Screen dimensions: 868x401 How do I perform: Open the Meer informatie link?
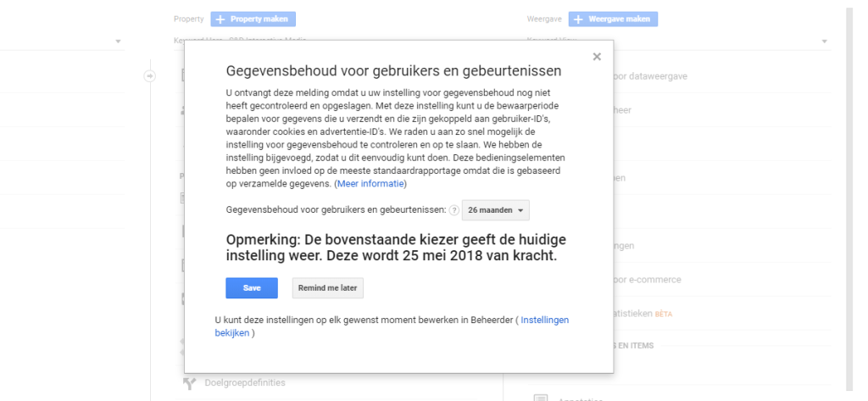coord(370,184)
